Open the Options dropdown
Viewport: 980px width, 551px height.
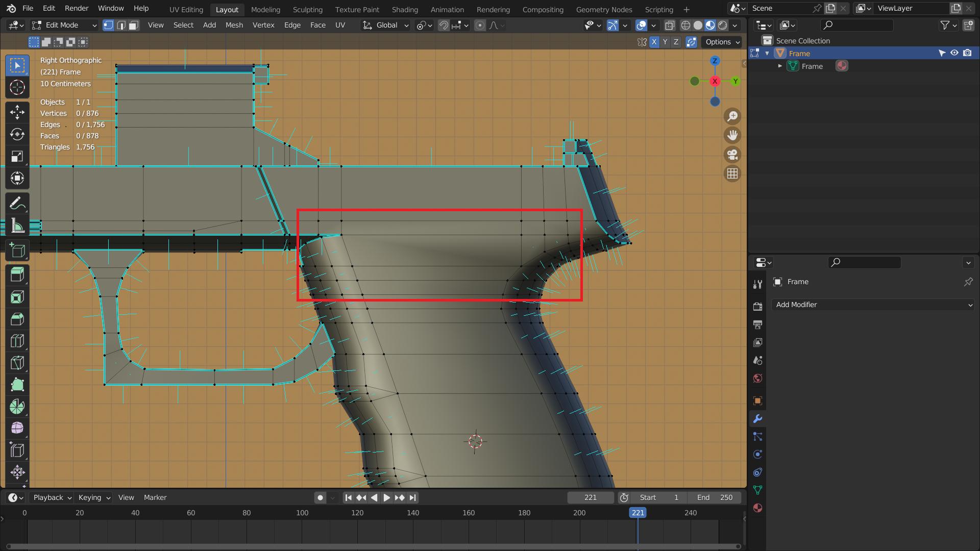(722, 42)
